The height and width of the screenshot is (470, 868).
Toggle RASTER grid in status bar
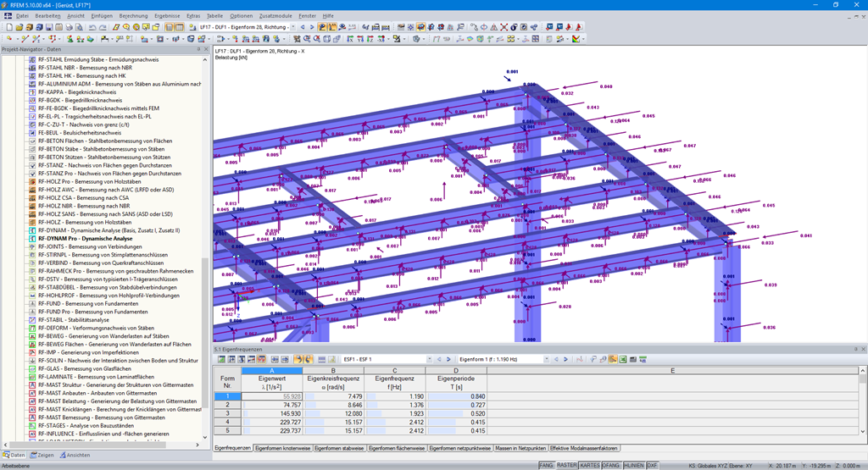(566, 466)
